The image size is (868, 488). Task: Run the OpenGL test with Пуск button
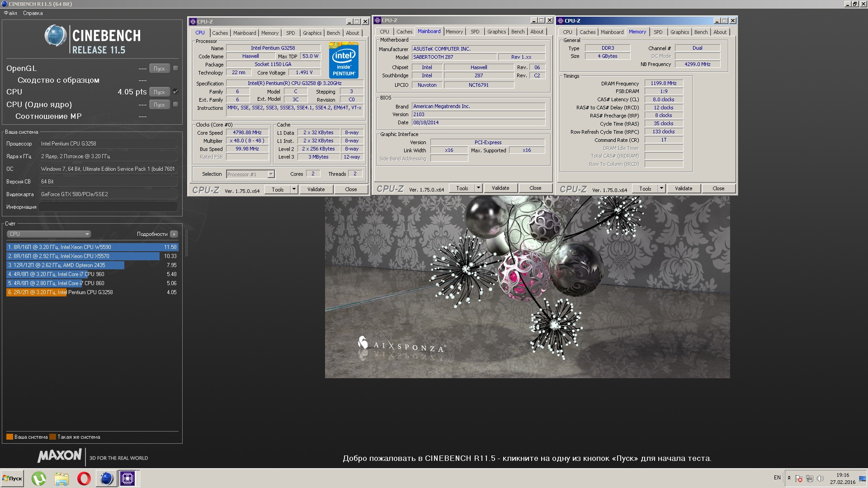click(159, 68)
